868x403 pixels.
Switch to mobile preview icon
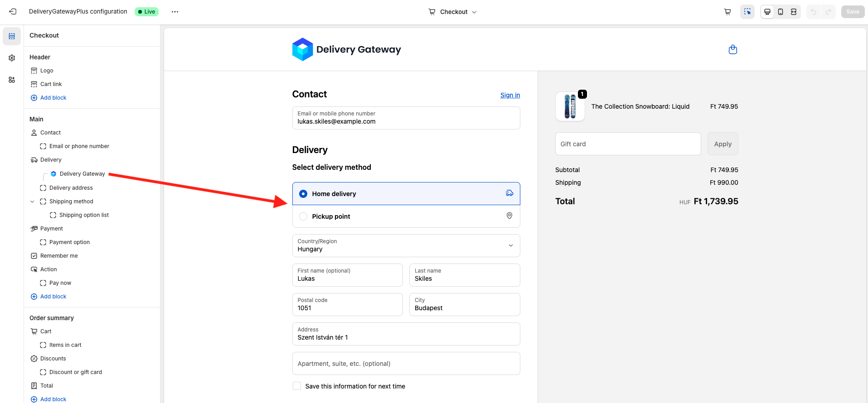(781, 12)
